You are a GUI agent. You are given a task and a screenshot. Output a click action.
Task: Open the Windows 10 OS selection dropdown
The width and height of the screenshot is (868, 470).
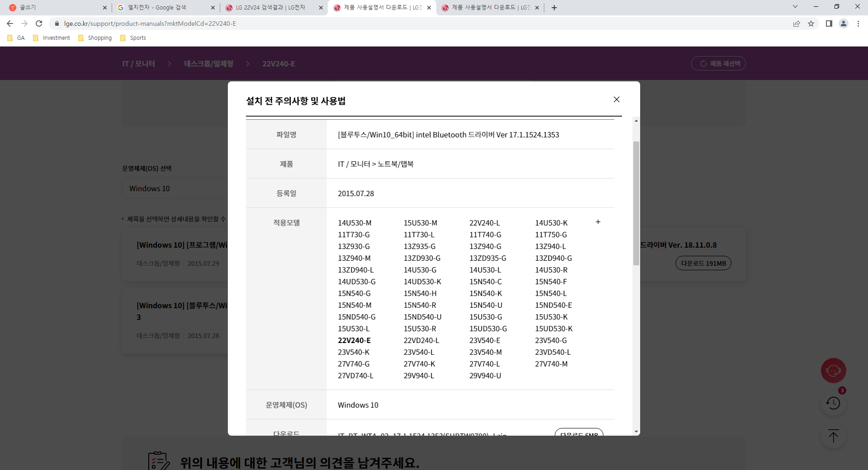(175, 188)
